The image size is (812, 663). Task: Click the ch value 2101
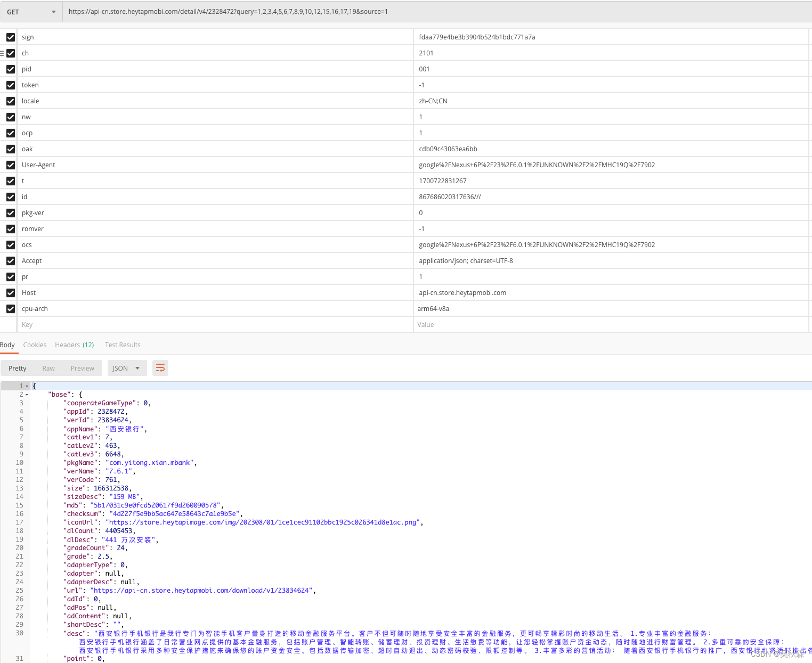tap(426, 53)
